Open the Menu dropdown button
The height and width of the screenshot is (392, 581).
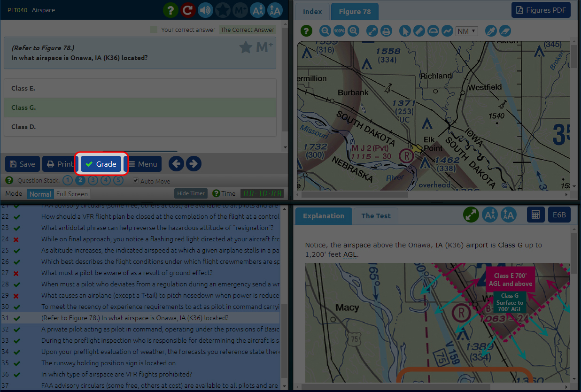coord(144,164)
